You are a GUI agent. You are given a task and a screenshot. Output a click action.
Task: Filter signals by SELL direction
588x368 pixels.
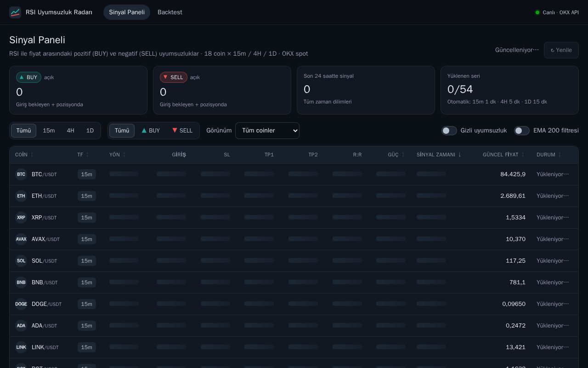tap(182, 131)
